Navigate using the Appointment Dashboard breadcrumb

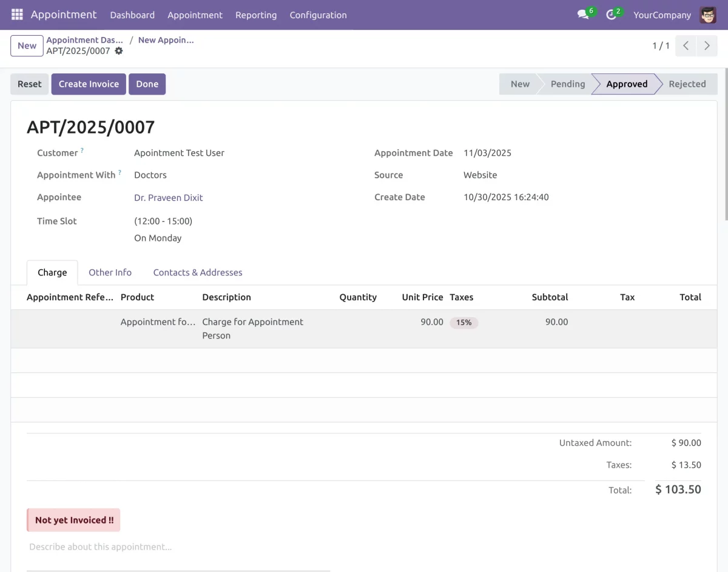[85, 40]
